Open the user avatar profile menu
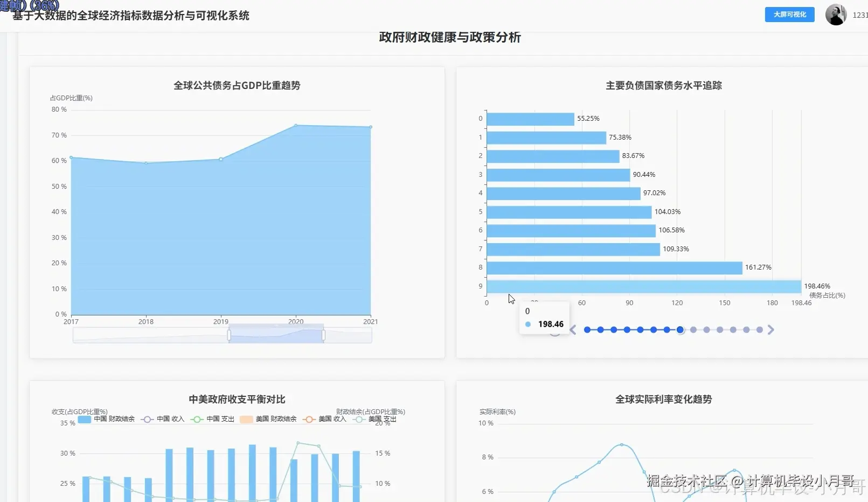 coord(836,15)
